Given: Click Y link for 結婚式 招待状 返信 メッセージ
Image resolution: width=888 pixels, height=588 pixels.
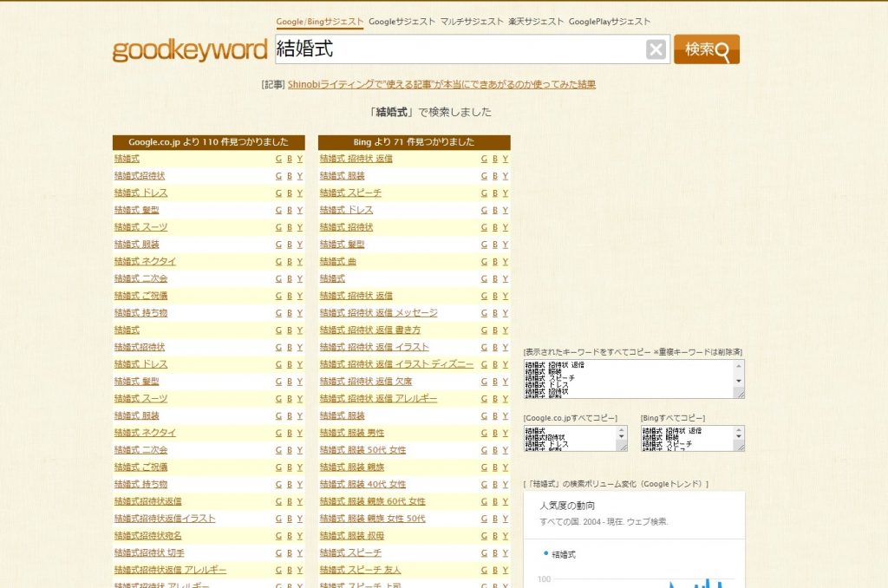Looking at the screenshot, I should [x=506, y=313].
